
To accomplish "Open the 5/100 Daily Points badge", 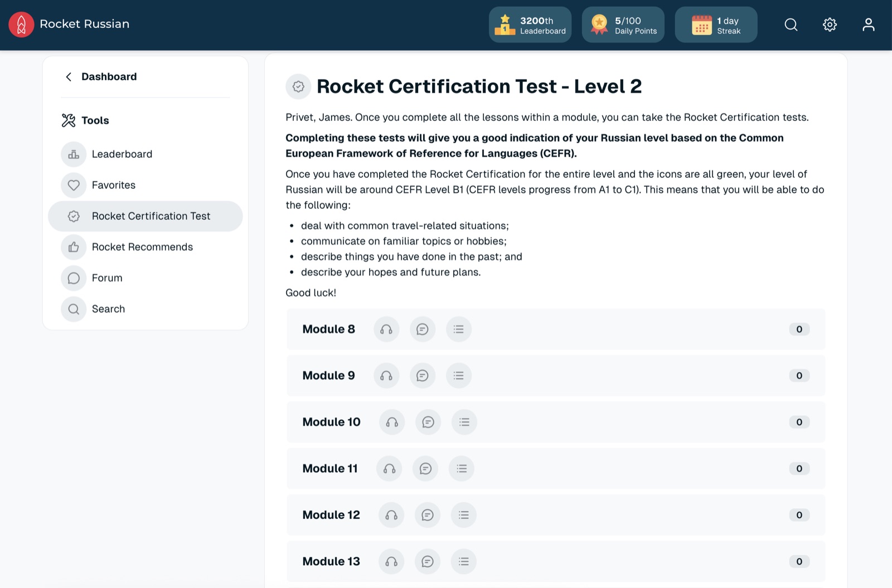I will point(623,25).
